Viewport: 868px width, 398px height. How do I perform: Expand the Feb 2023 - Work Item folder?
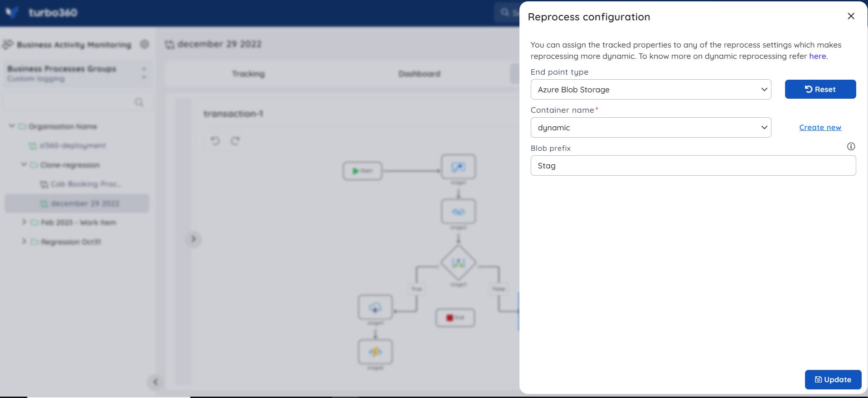pyautogui.click(x=24, y=222)
